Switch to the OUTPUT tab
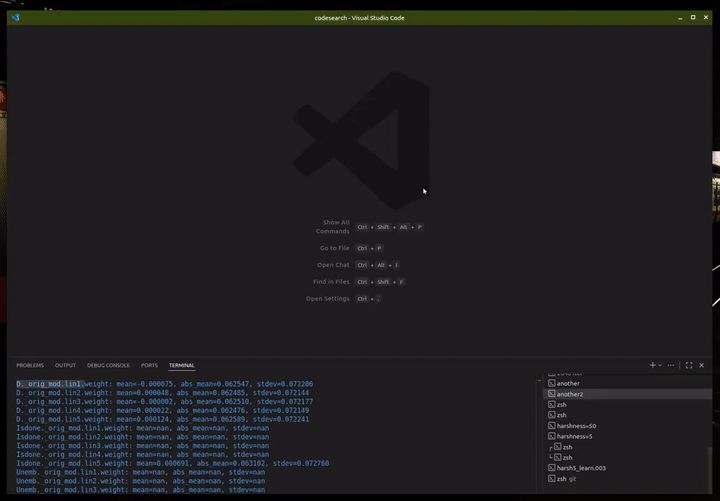Viewport: 720px width, 501px height. click(x=65, y=366)
